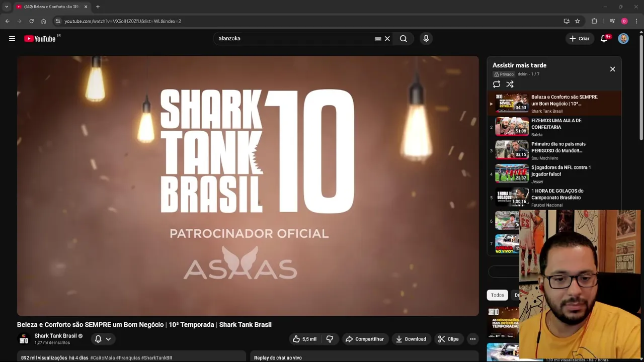This screenshot has height=362, width=644.
Task: View site information icon in address bar
Action: pos(58,21)
